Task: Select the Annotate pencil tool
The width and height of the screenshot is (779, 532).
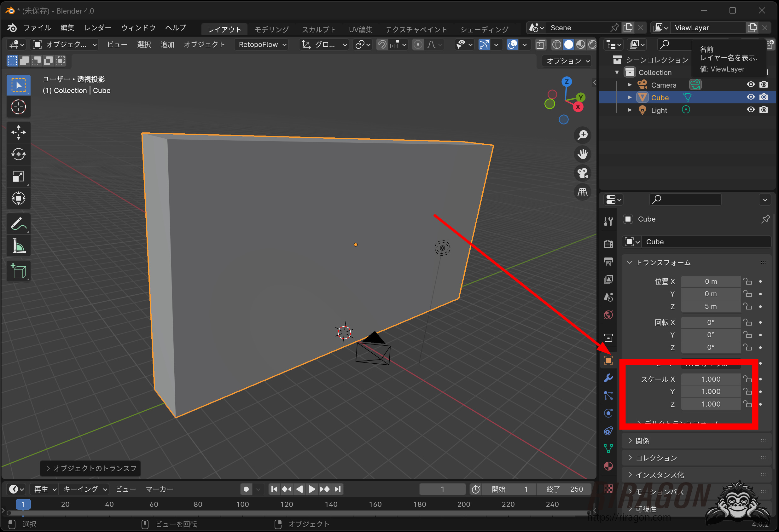Action: (18, 224)
